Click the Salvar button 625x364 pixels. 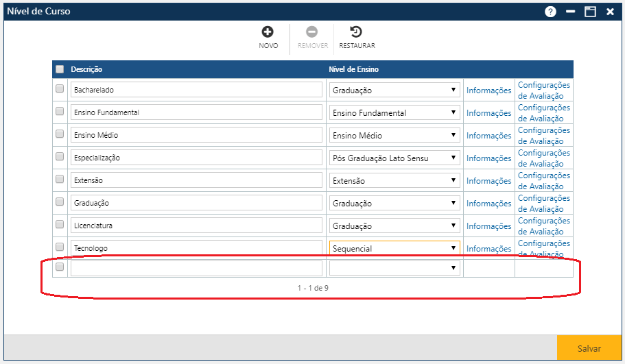(x=589, y=348)
